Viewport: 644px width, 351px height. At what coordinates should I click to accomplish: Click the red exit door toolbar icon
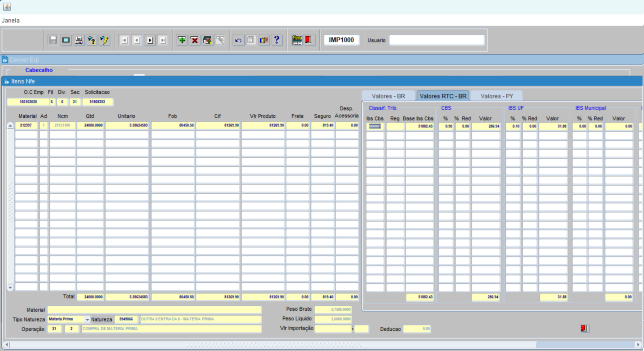(309, 40)
